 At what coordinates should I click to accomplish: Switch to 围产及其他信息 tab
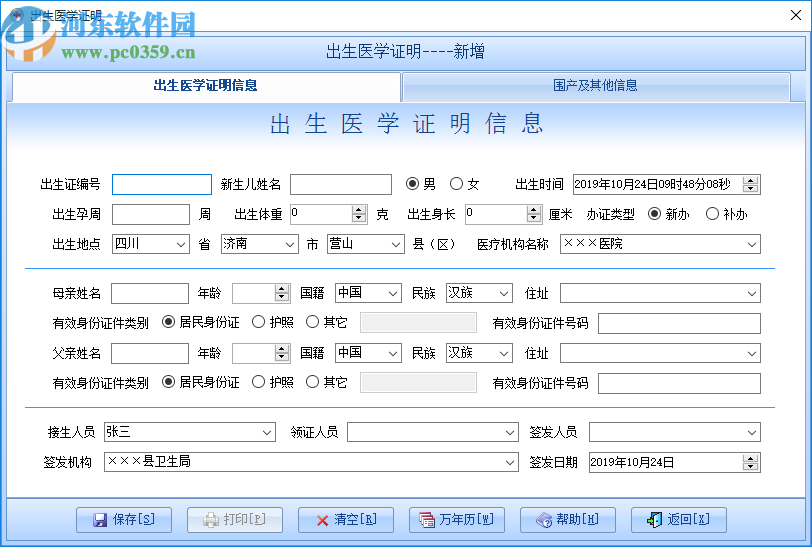(596, 85)
